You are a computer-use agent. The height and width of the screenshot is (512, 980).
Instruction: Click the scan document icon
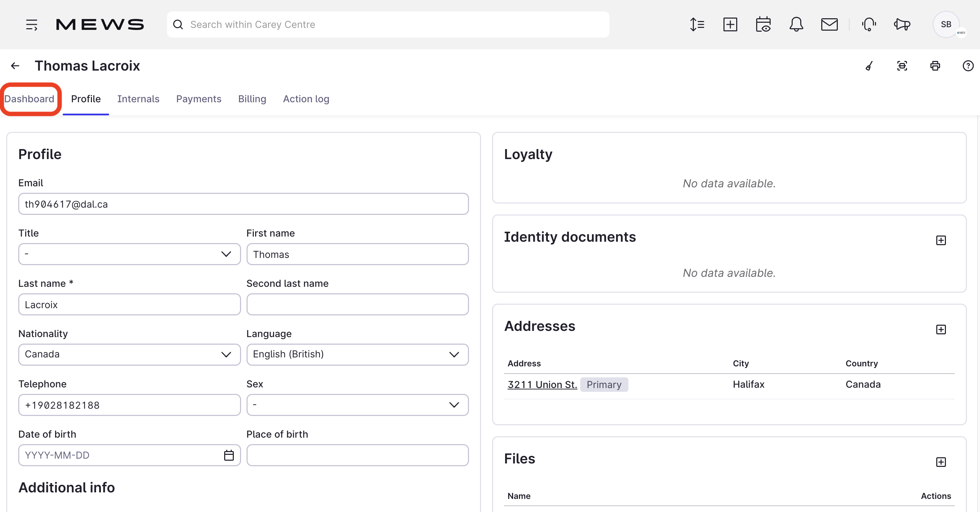tap(901, 66)
